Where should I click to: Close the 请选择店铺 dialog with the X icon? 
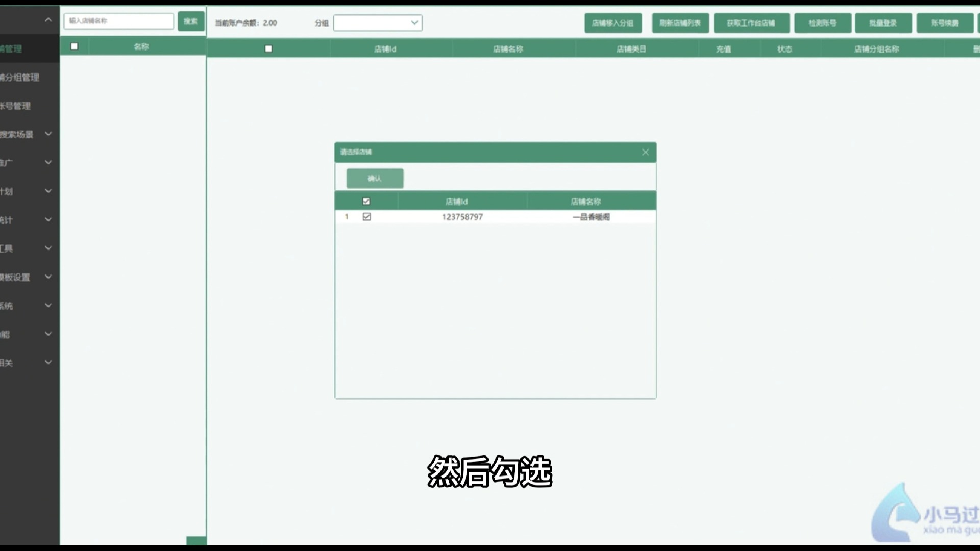[x=645, y=152]
